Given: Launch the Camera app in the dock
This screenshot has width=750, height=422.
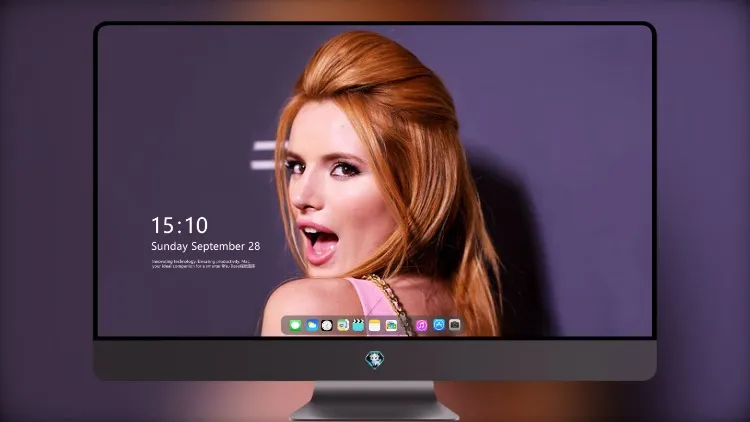Looking at the screenshot, I should coord(455,325).
